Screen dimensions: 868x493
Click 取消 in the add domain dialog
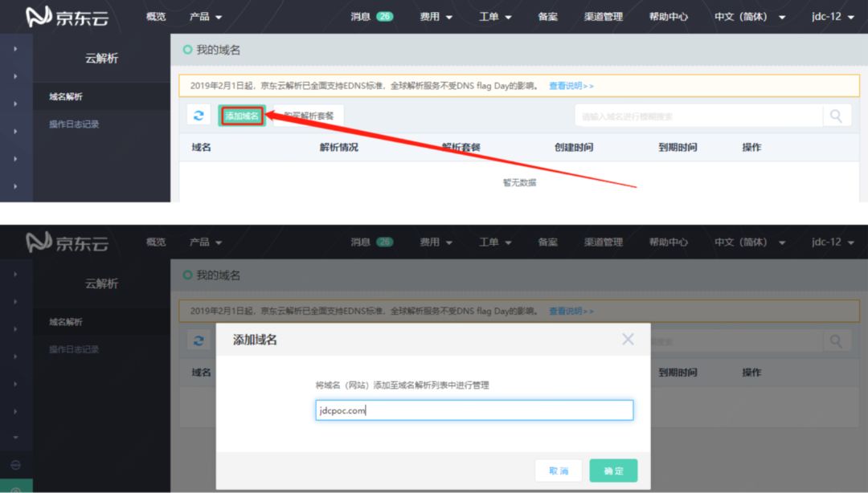(559, 471)
